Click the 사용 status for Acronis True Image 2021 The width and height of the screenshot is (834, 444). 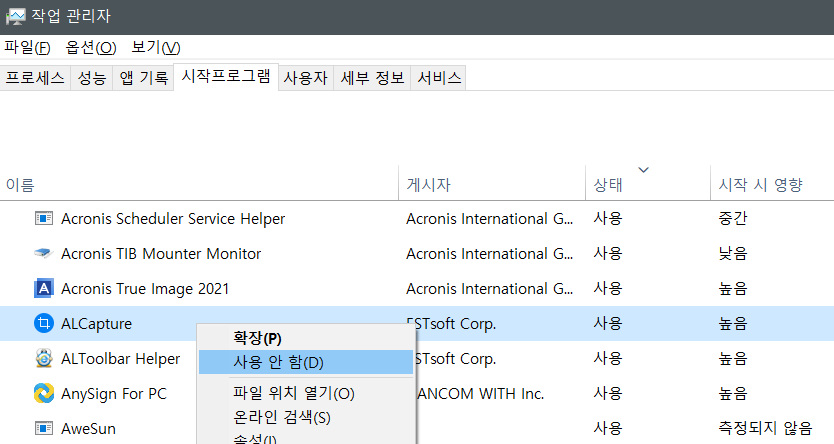608,288
